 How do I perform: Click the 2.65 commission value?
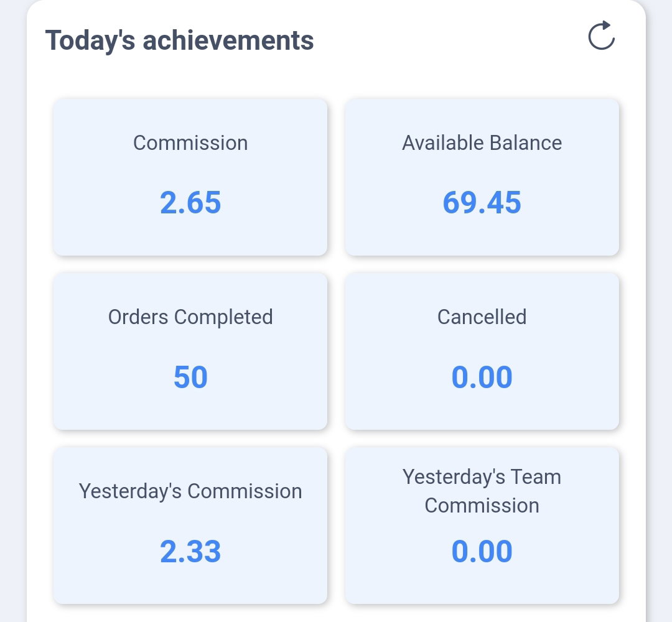click(190, 202)
